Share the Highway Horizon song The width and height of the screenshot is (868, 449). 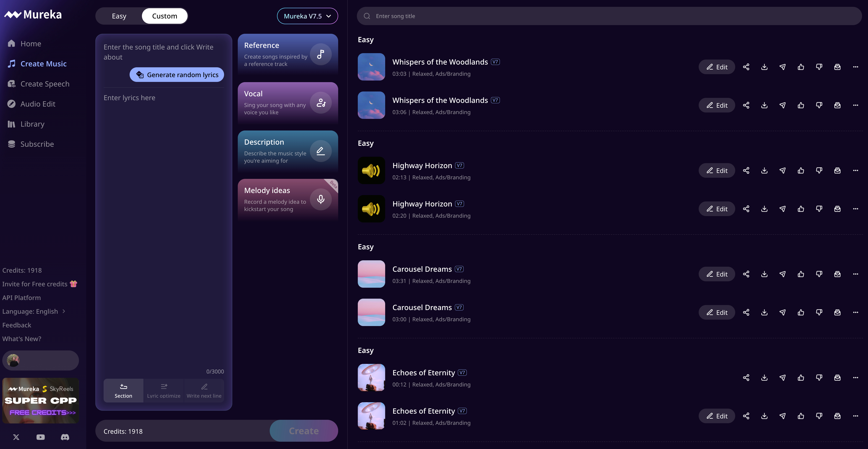pos(746,170)
